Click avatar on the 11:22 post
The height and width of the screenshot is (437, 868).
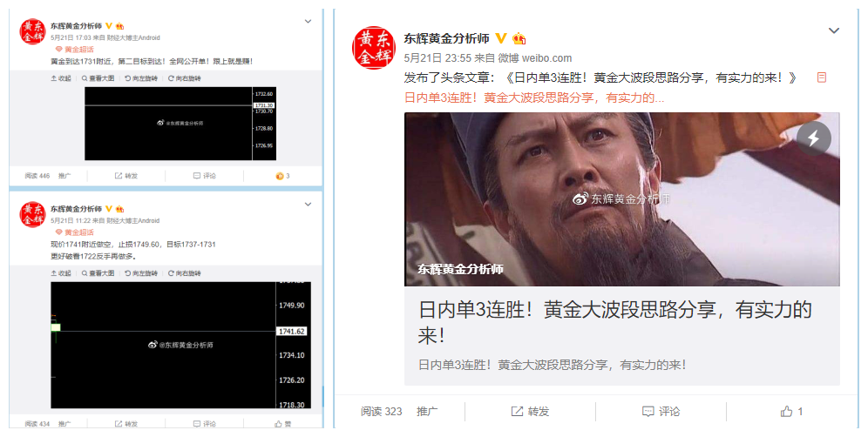click(x=32, y=215)
